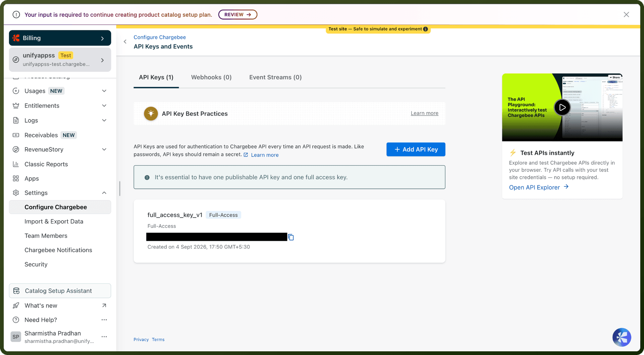Click the What's new external arrow
Screen dimensions: 644x355
[104, 306]
